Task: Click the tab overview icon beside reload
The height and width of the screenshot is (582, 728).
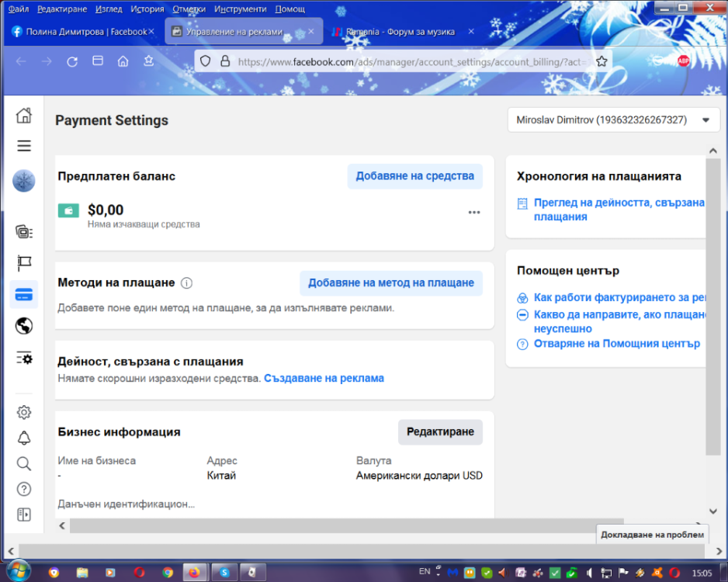Action: [x=98, y=61]
